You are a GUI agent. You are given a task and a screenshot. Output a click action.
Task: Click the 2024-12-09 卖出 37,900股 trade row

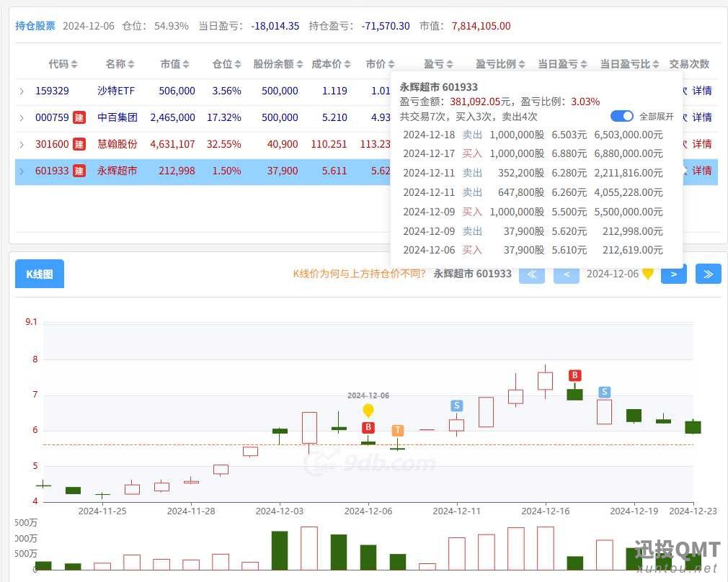[533, 231]
